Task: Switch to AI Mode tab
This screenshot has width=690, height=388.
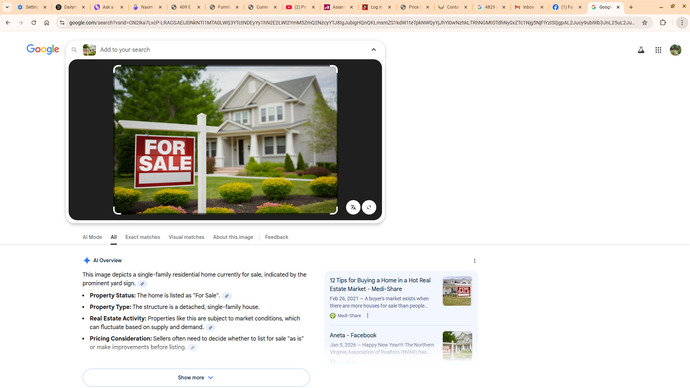Action: pyautogui.click(x=92, y=237)
